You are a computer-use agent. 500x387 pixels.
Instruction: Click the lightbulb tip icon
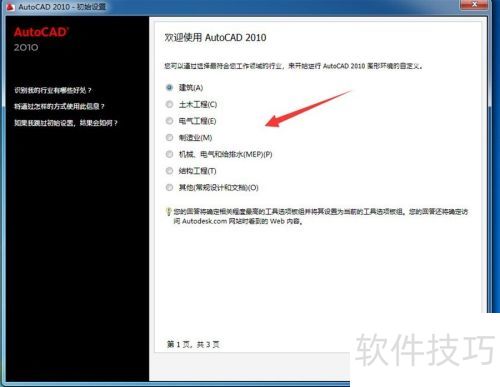[168, 212]
